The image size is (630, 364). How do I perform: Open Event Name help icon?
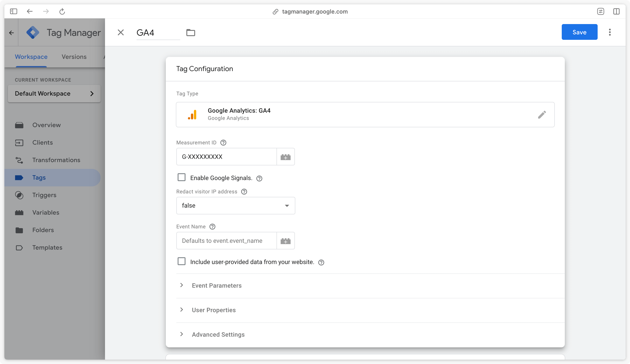click(x=212, y=226)
